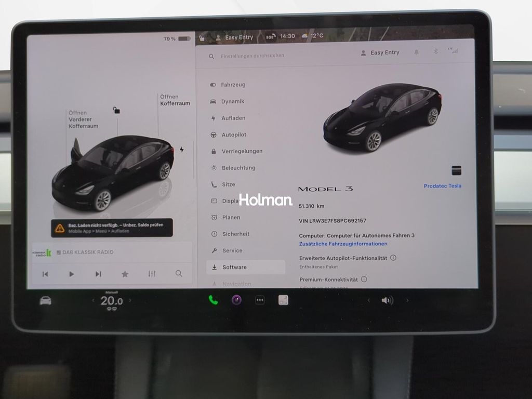Open the purple camera app icon
The height and width of the screenshot is (399, 532).
236,300
